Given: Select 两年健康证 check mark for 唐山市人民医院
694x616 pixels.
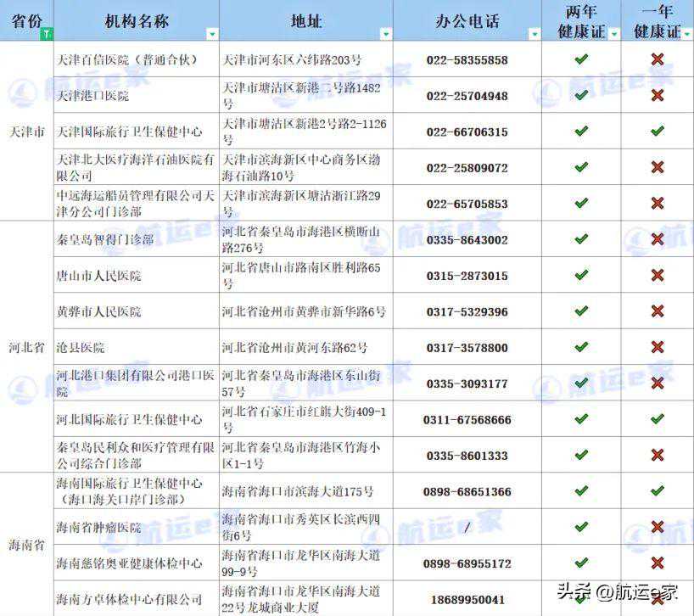Looking at the screenshot, I should tap(581, 276).
